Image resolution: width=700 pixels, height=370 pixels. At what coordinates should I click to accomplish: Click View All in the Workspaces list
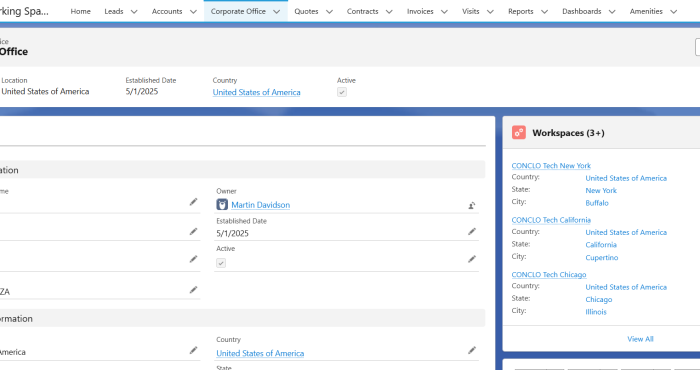(x=640, y=339)
